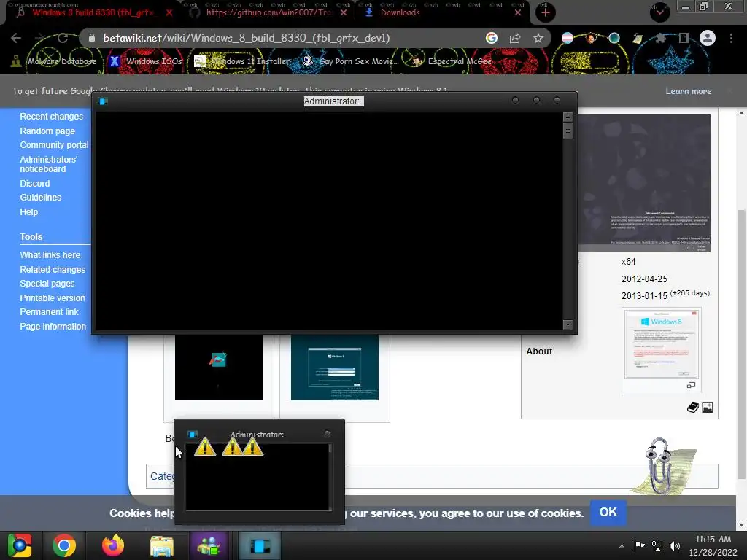Viewport: 747px width, 560px height.
Task: Launch Firefox from the taskbar
Action: [113, 545]
